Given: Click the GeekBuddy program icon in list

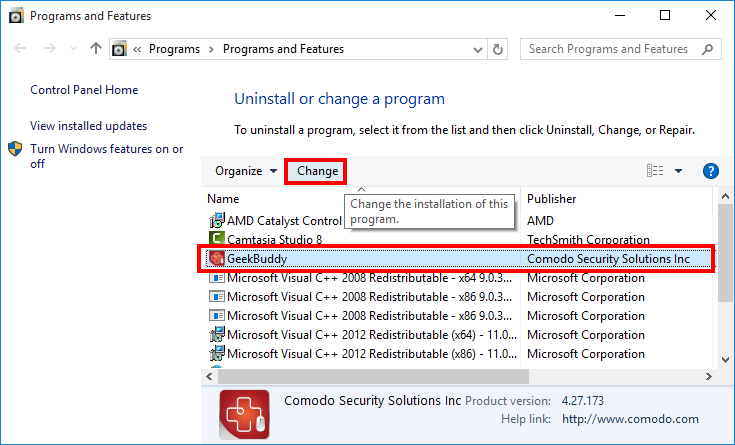Looking at the screenshot, I should pyautogui.click(x=216, y=258).
